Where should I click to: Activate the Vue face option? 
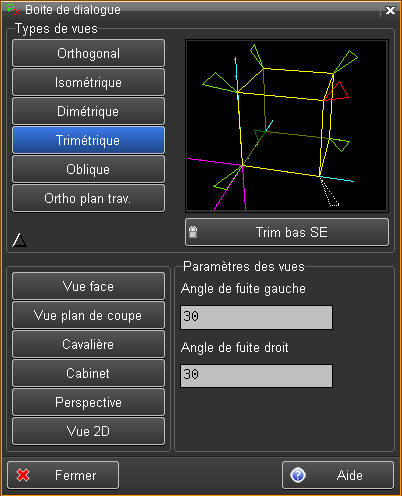click(88, 286)
